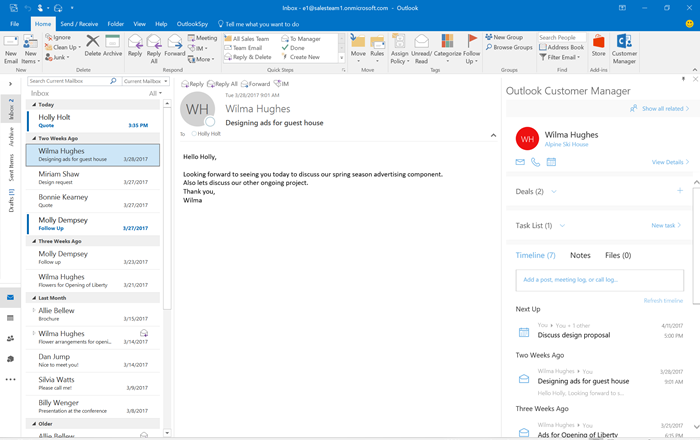Switch to the Notes tab
Screen dimensions: 700x440
pyautogui.click(x=580, y=255)
